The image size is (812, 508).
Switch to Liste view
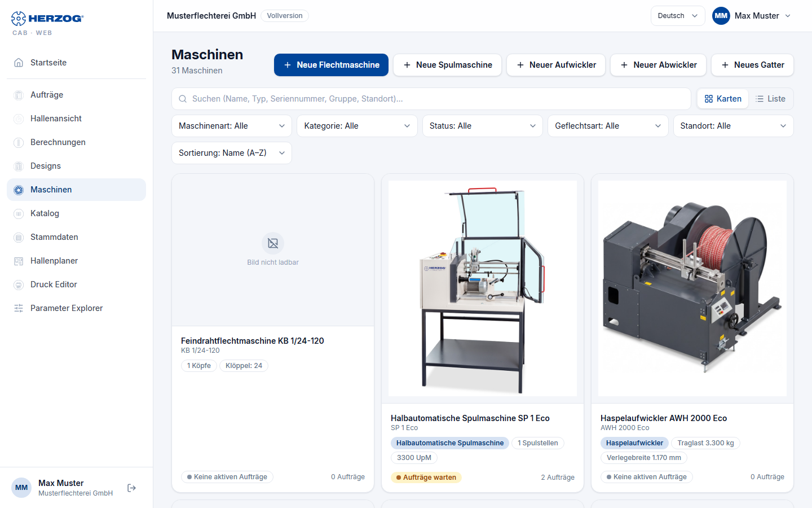click(x=770, y=99)
